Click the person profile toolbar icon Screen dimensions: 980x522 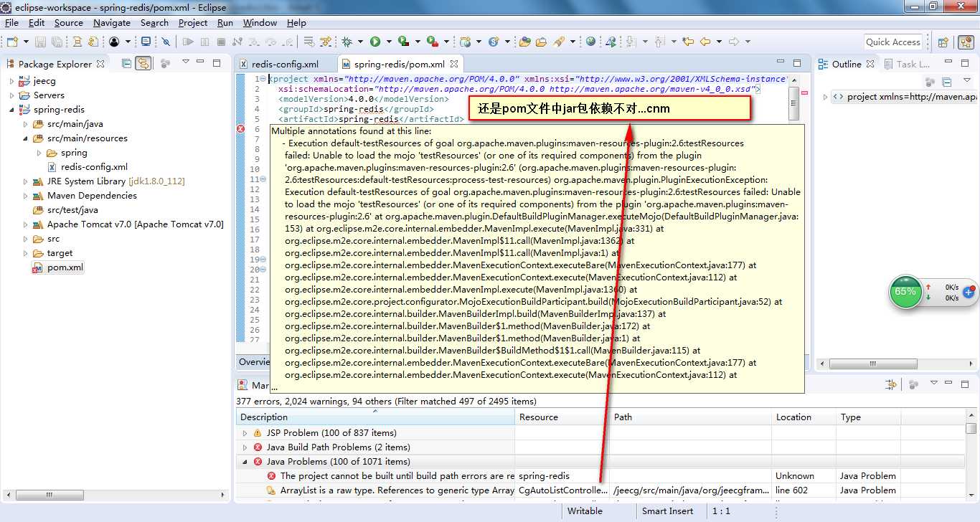[114, 42]
